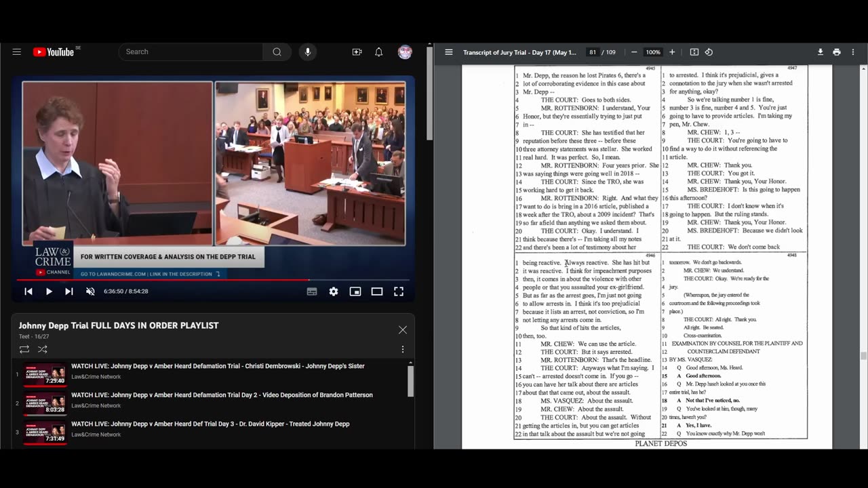Zoom in the PDF transcript
This screenshot has width=868, height=488.
tap(672, 52)
